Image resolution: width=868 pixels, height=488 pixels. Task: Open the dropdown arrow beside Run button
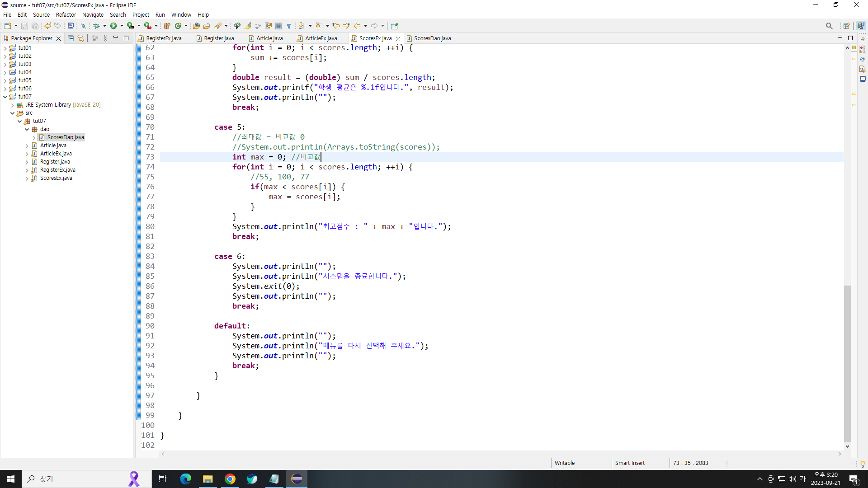[x=122, y=26]
